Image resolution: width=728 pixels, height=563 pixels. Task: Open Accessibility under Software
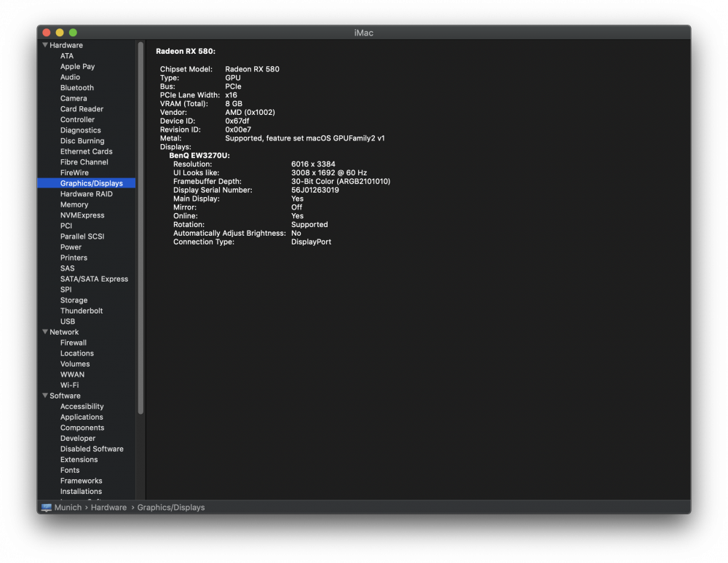[82, 407]
